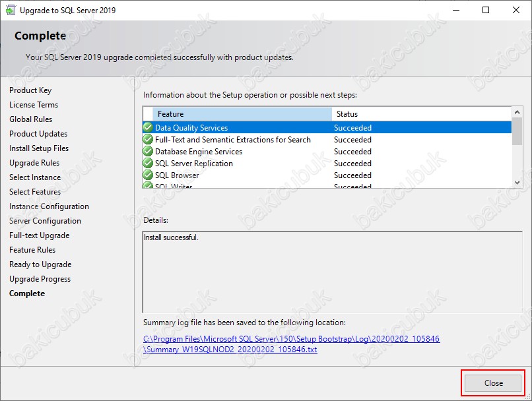Click the Server Configuration step
This screenshot has height=401, width=532.
pyautogui.click(x=45, y=221)
